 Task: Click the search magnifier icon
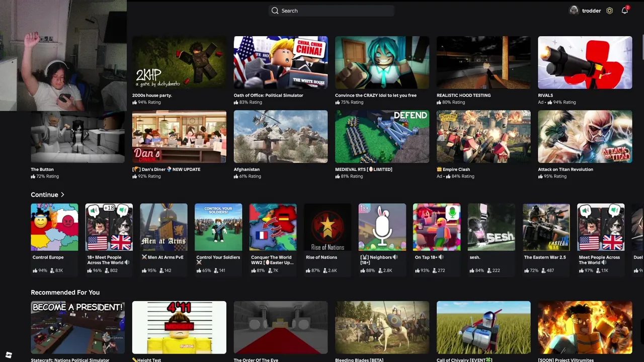click(x=275, y=11)
